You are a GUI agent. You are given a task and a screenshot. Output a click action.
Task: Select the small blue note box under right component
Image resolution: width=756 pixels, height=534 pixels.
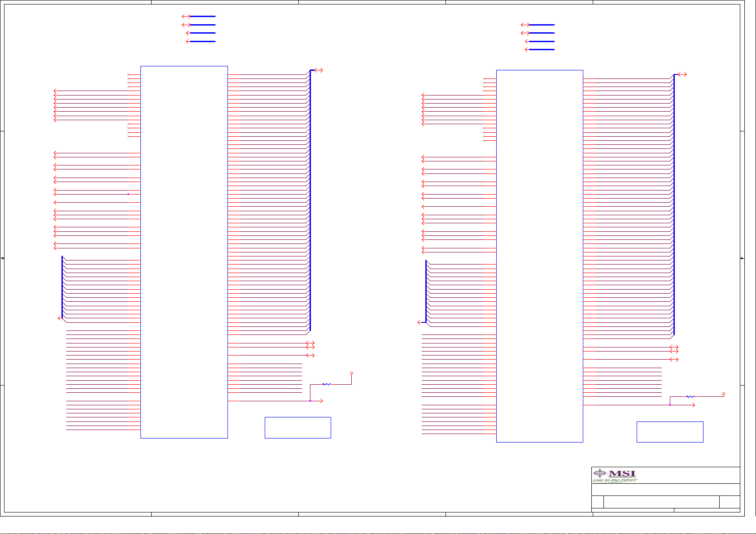pyautogui.click(x=670, y=432)
